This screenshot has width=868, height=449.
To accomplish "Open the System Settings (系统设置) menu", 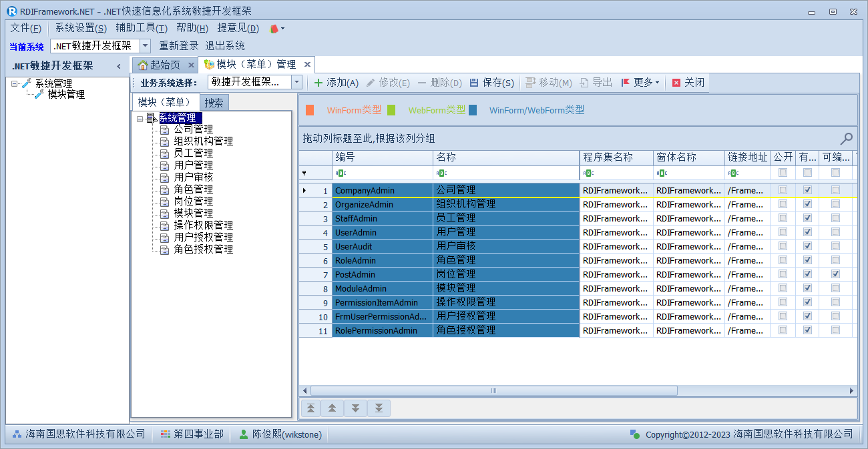I will point(80,28).
